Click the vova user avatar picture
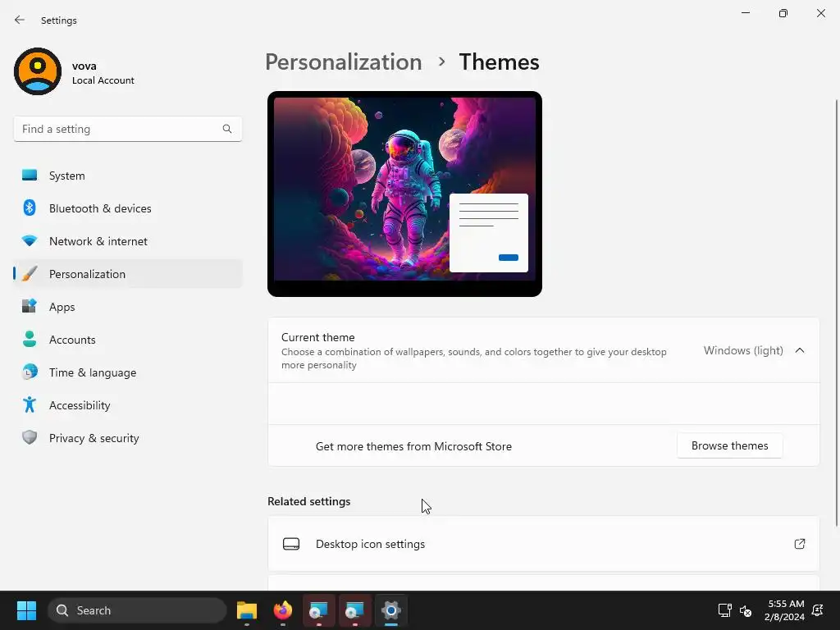Viewport: 840px width, 630px height. pos(38,71)
